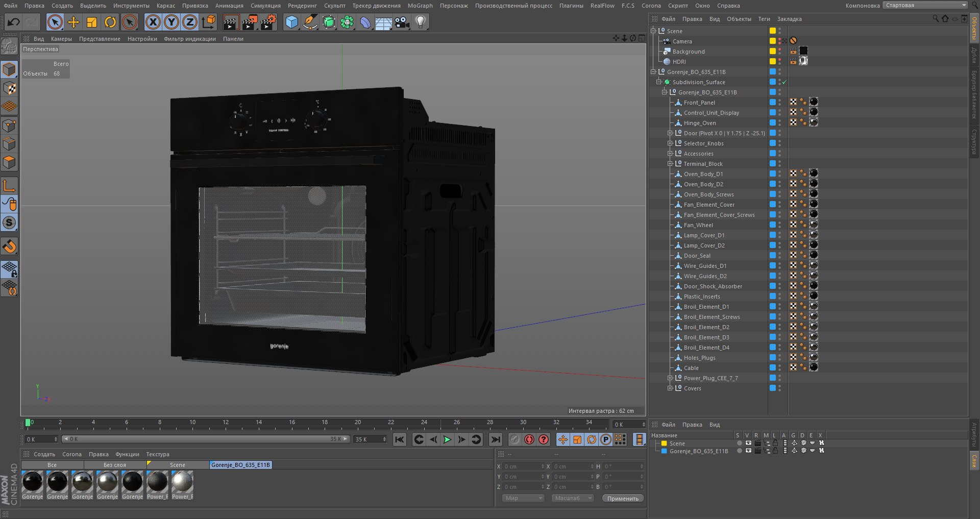Click the blue Gorenje_BO_635_E11B layer color swatch
This screenshot has height=519, width=980.
(664, 451)
